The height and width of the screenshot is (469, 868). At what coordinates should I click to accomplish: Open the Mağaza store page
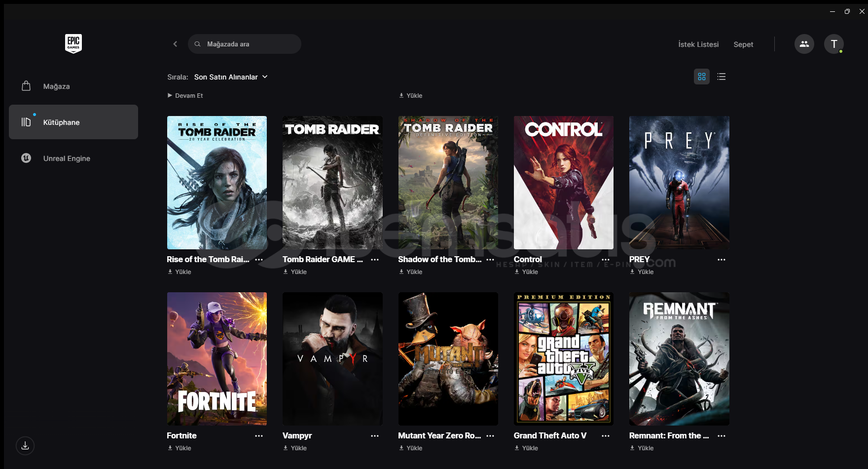(73, 86)
